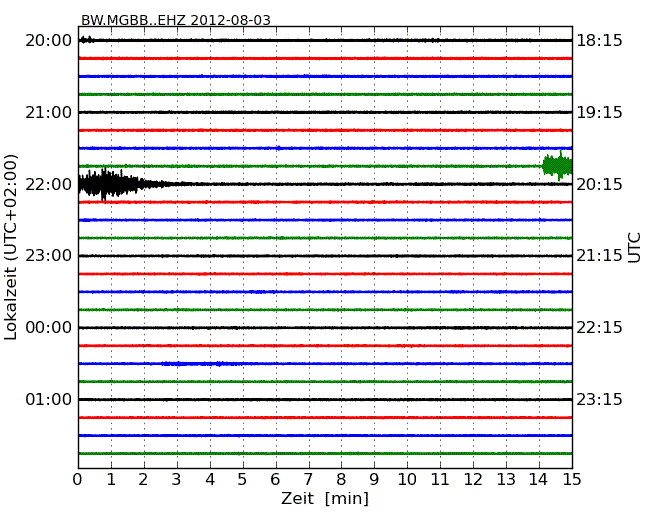
Task: Click the small black wiggle at the 20:00 trace start
Action: [87, 40]
